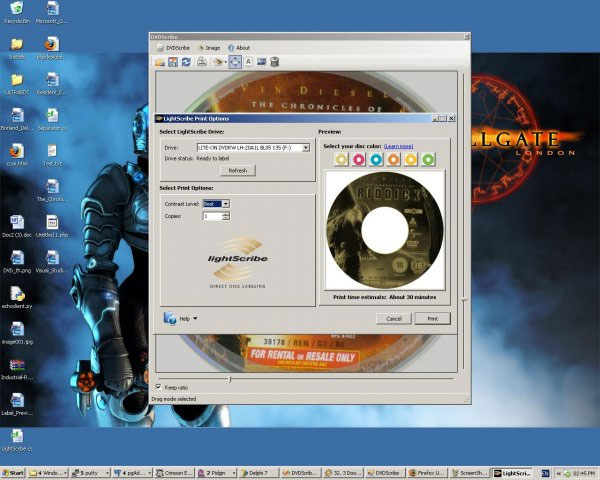Expand the Help dropdown arrow
This screenshot has height=480, width=600.
195,318
